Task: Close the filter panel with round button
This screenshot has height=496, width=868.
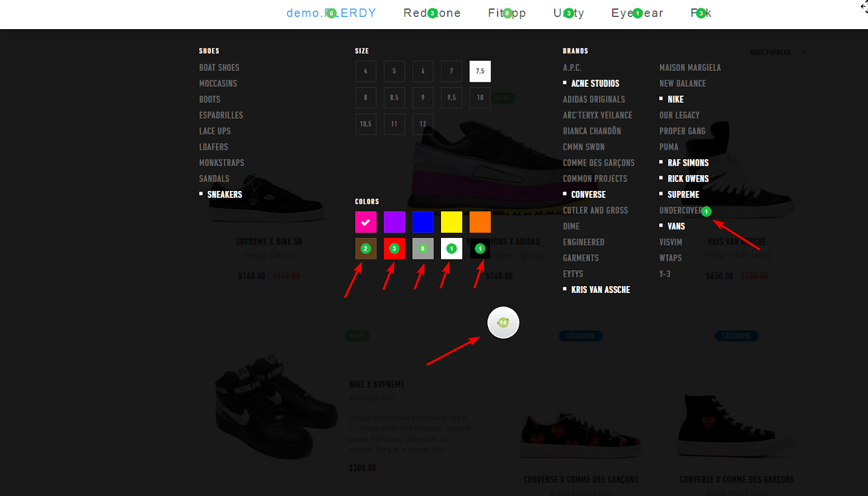Action: pyautogui.click(x=503, y=323)
